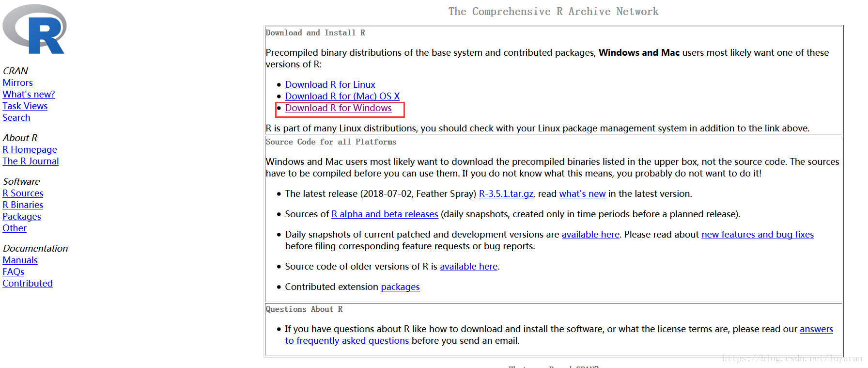Click the Software sidebar heading
Viewport: 868px width, 368px height.
[21, 182]
